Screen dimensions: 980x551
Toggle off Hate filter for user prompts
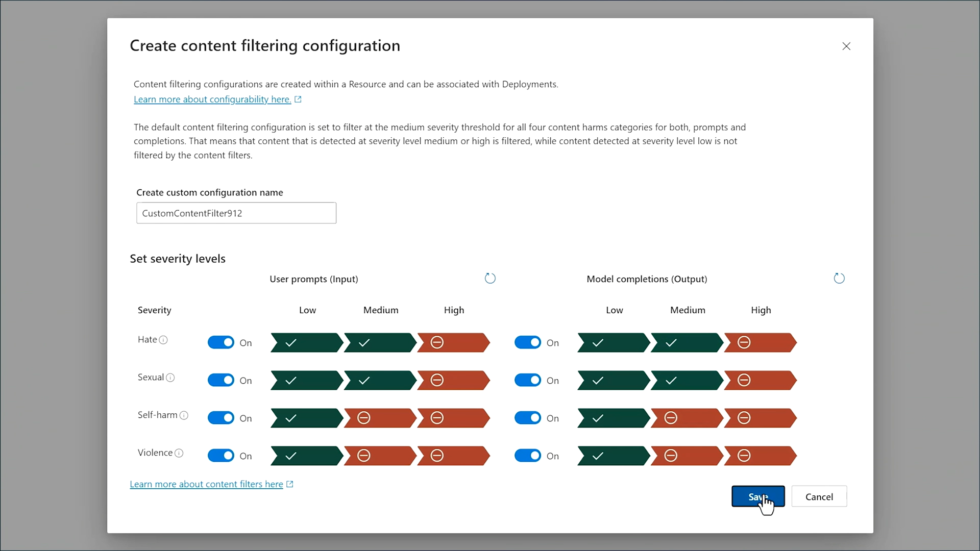[x=221, y=342]
